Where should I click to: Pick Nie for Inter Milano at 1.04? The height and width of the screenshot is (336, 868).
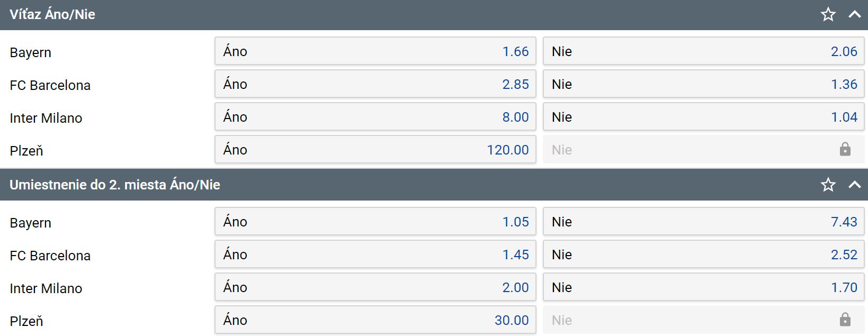click(x=703, y=117)
